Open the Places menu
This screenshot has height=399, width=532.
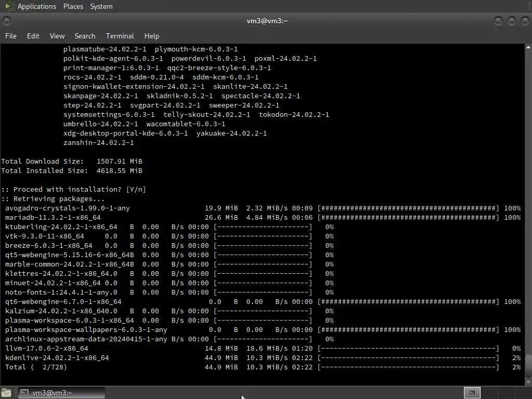73,6
